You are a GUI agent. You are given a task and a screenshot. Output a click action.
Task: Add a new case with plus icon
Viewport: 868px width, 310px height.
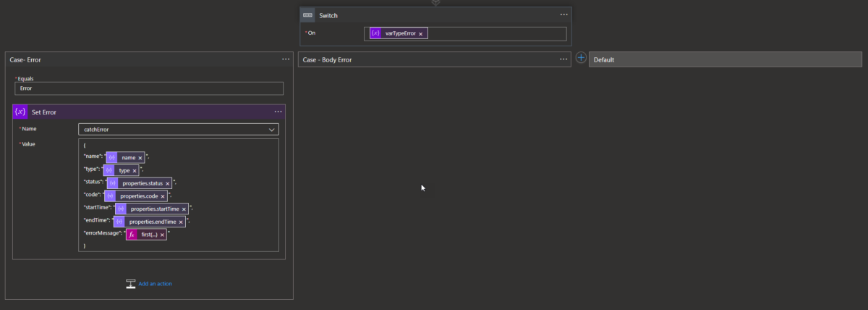(581, 58)
